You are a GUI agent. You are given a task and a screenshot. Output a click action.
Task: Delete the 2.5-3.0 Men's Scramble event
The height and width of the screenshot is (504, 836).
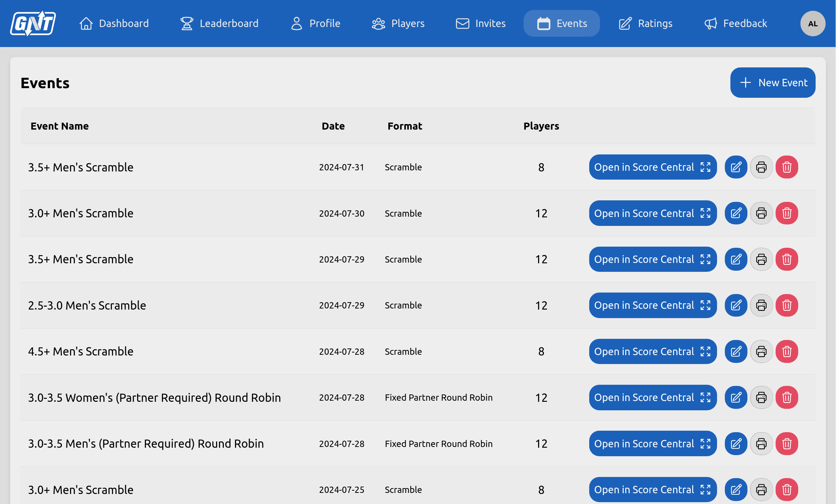click(x=787, y=306)
